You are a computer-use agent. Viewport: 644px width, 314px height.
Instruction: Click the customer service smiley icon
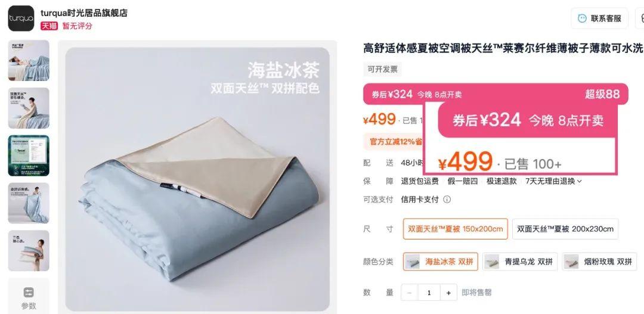582,18
